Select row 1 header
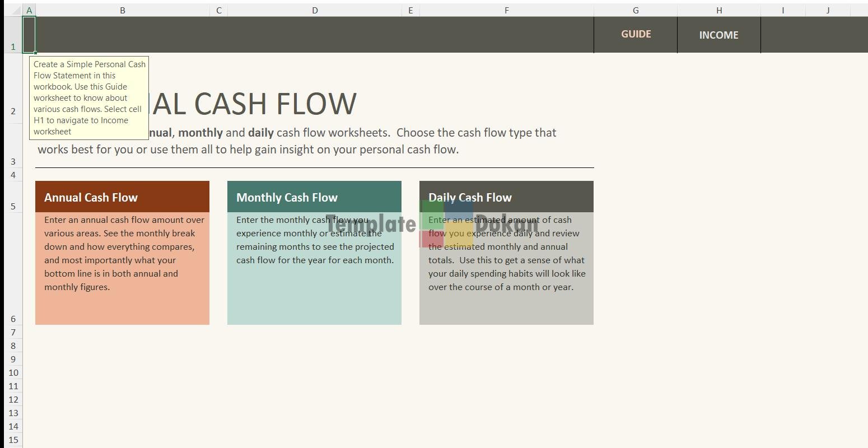The image size is (868, 448). pyautogui.click(x=12, y=35)
